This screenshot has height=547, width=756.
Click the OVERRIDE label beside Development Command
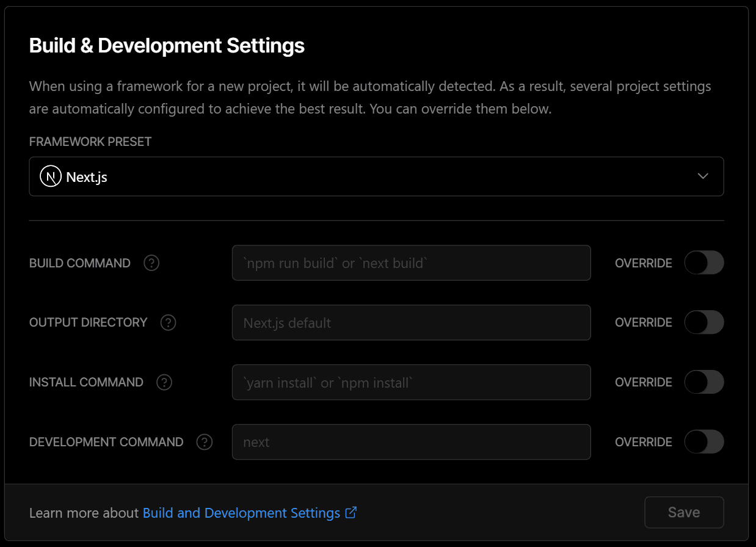[x=644, y=442]
